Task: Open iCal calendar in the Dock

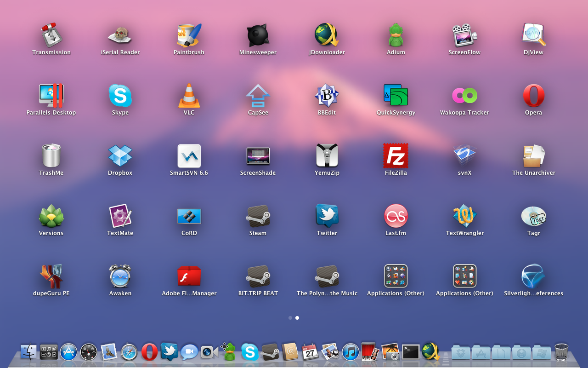Action: pos(310,352)
